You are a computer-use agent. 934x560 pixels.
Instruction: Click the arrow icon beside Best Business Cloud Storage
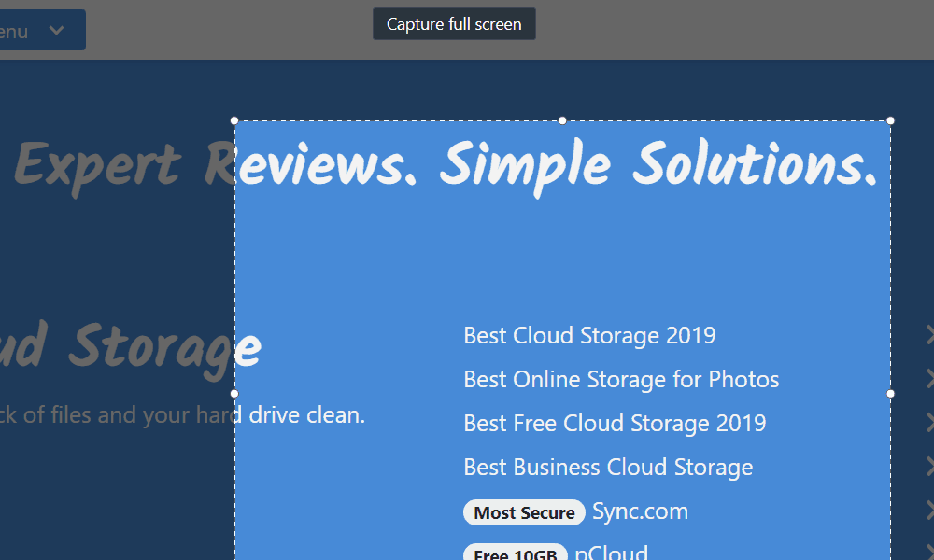[925, 468]
